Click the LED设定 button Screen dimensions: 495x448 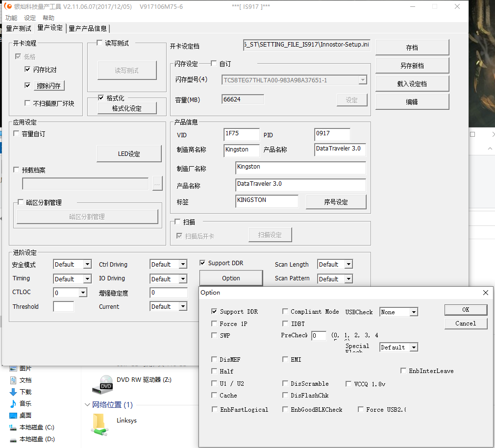click(x=129, y=154)
